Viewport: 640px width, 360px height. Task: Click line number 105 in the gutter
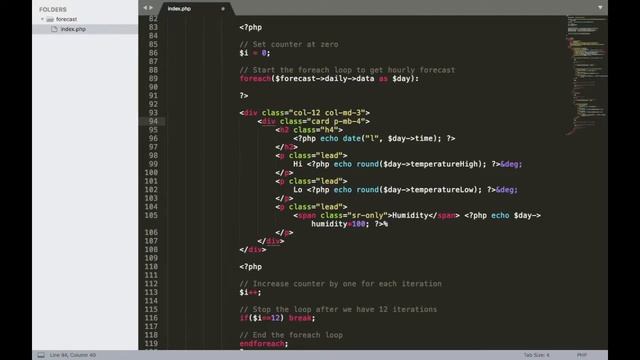pyautogui.click(x=151, y=215)
